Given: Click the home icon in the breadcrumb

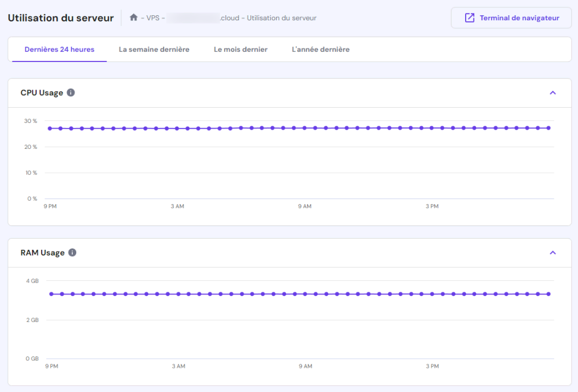Looking at the screenshot, I should point(134,18).
